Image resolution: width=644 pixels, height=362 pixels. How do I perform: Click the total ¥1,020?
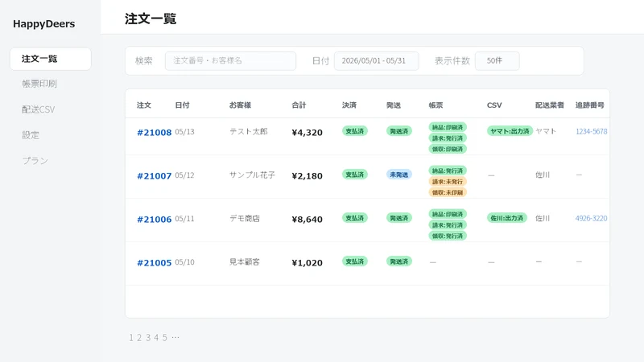coord(308,263)
